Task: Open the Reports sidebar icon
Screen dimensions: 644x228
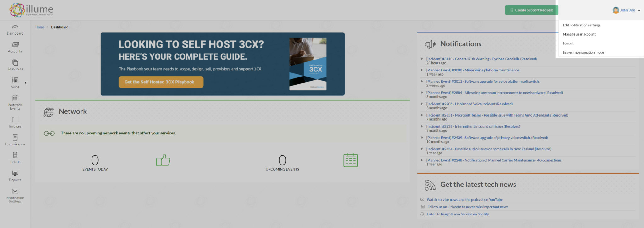Action: pos(15,173)
